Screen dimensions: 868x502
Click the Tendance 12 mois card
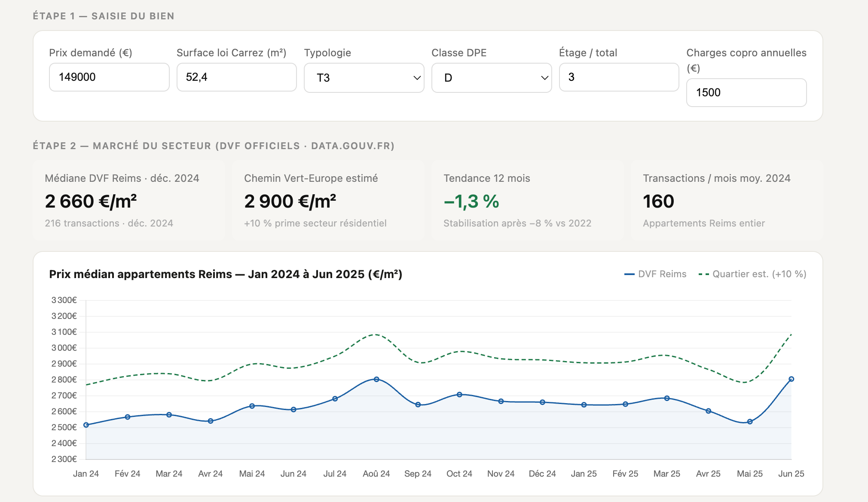tap(527, 200)
